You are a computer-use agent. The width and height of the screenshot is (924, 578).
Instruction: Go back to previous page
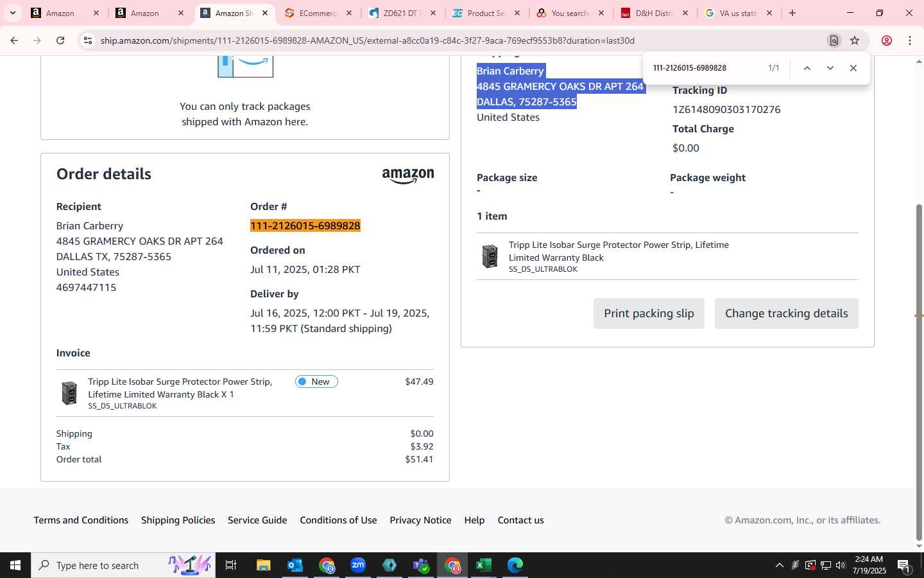tap(14, 40)
